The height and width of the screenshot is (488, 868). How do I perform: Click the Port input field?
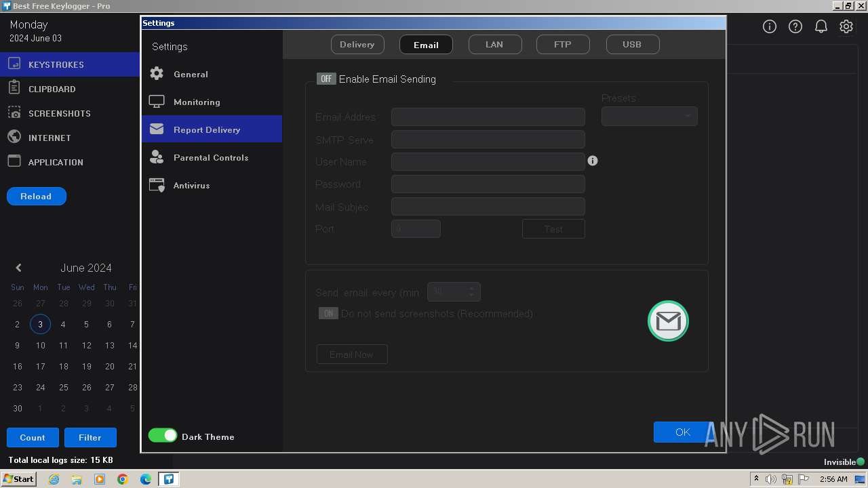tap(416, 228)
